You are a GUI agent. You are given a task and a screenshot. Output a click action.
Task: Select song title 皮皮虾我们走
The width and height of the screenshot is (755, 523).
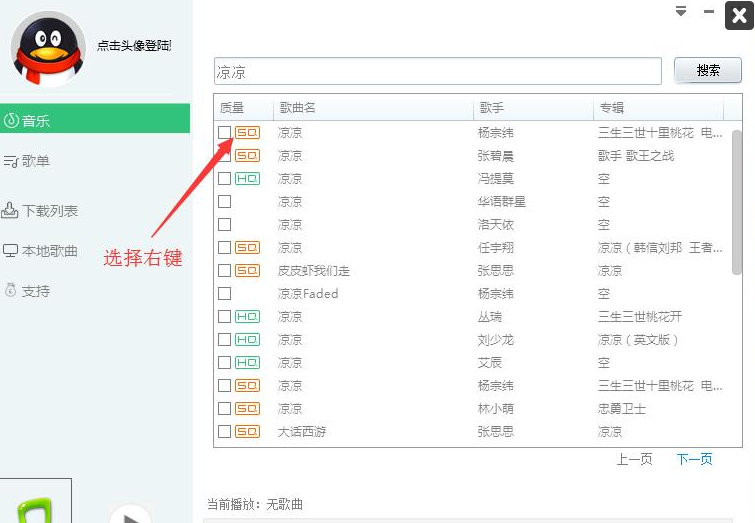[313, 271]
